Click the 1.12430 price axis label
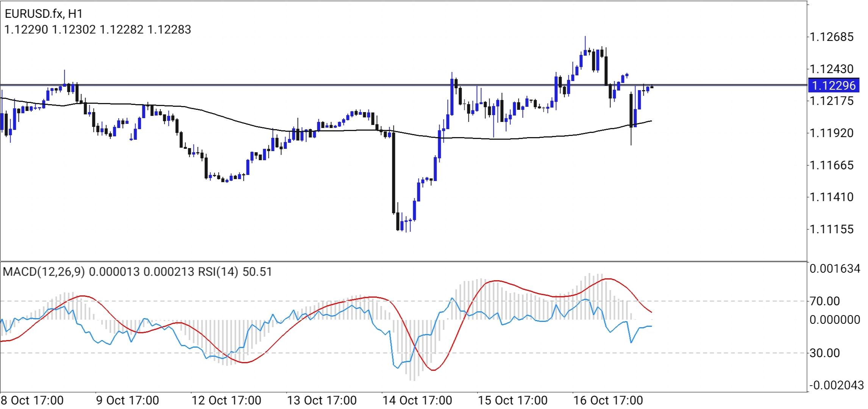This screenshot has height=409, width=868. 831,69
